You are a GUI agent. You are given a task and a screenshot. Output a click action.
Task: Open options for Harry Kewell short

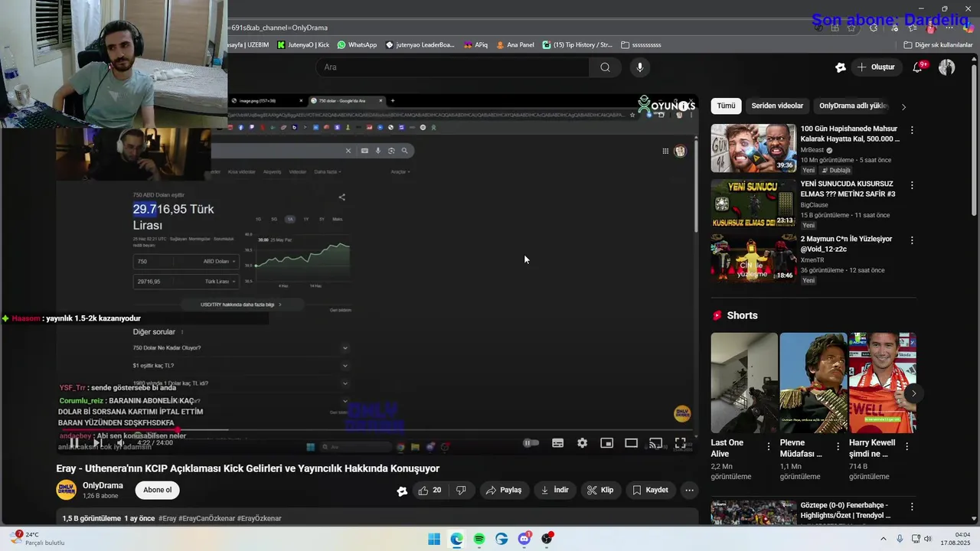[906, 445]
